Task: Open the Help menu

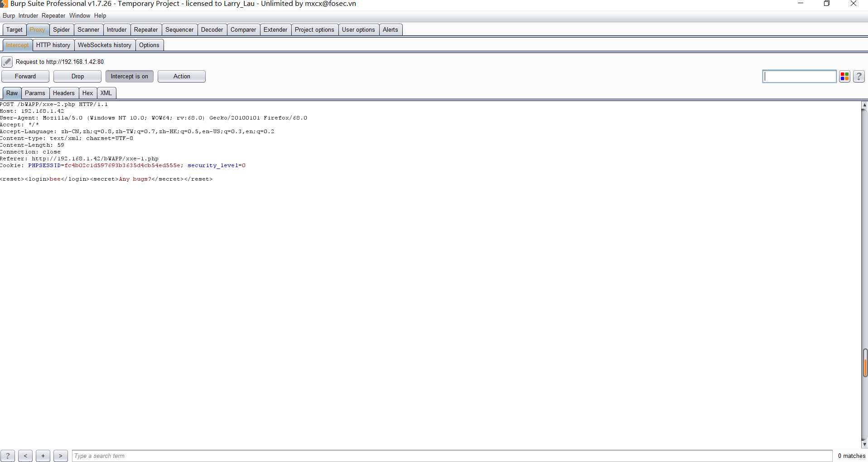Action: click(x=100, y=16)
